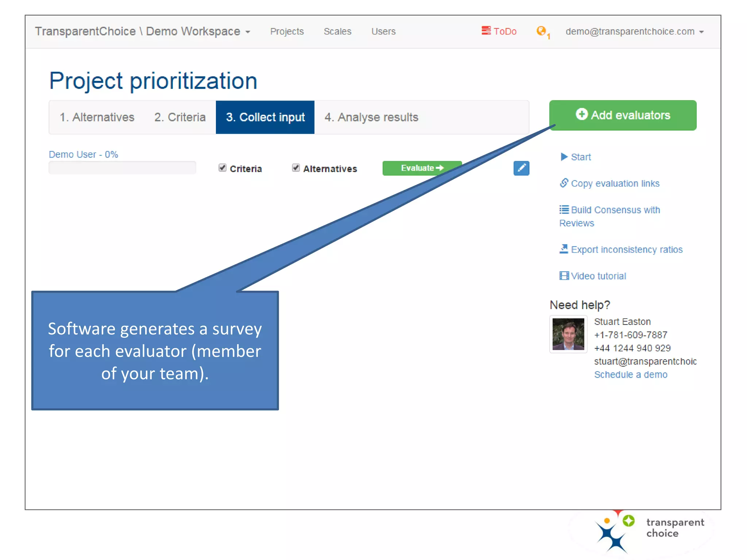This screenshot has width=747, height=560.
Task: Switch to the 1. Alternatives tab
Action: tap(97, 117)
